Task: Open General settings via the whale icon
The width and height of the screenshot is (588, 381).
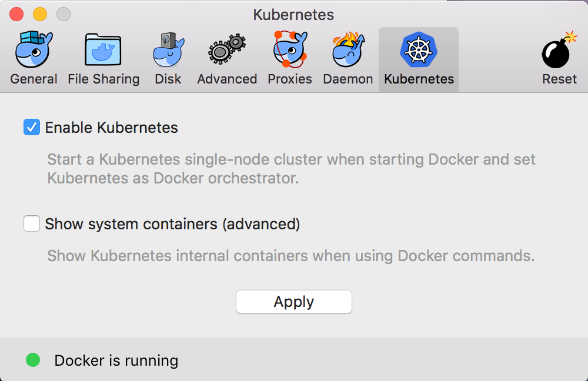Action: pyautogui.click(x=34, y=51)
